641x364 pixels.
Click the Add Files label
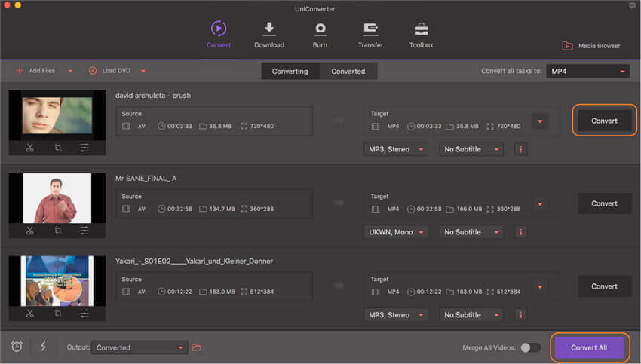[41, 71]
